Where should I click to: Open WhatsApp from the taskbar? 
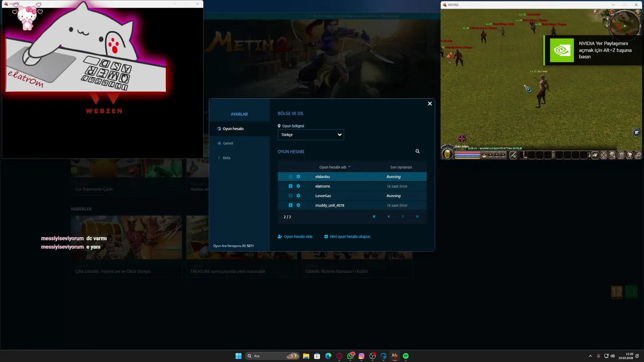[350, 356]
